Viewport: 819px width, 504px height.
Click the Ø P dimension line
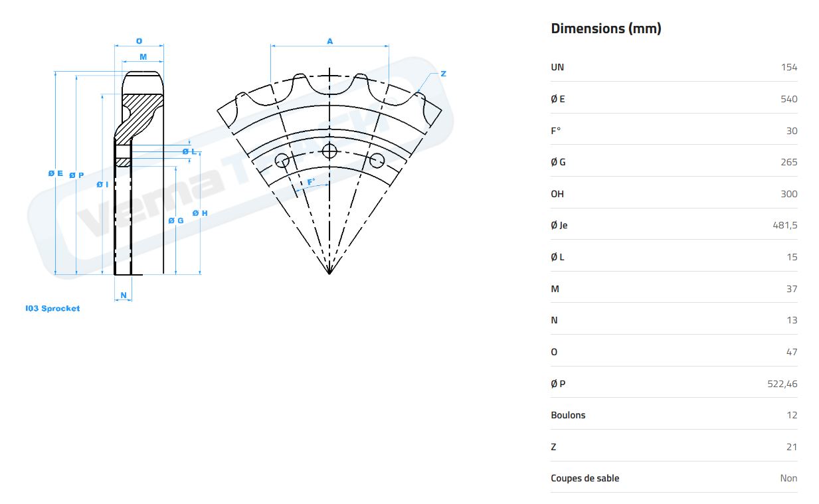[76, 173]
